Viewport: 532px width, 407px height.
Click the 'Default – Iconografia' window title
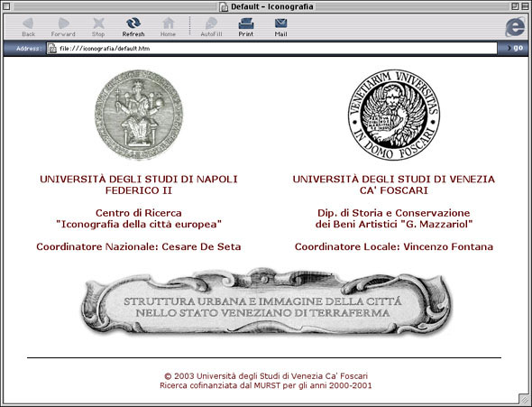pyautogui.click(x=271, y=7)
